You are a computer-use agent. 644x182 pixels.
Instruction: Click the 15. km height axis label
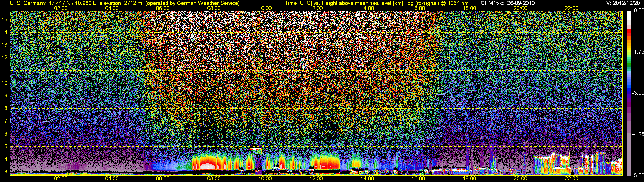coord(5,19)
